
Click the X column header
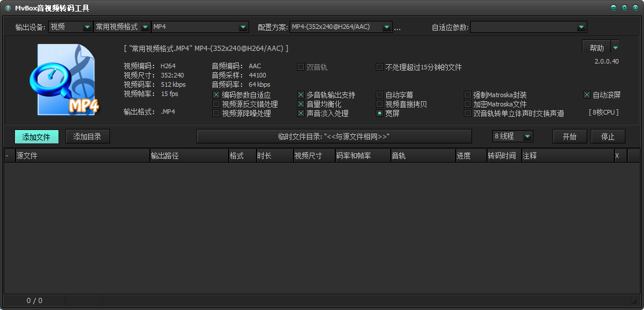pos(621,156)
